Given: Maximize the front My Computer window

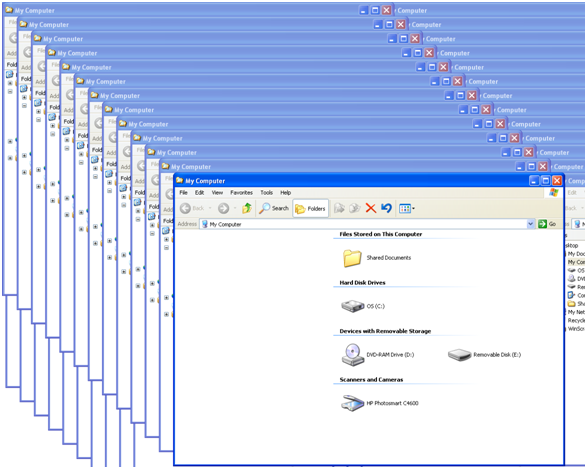Looking at the screenshot, I should (x=545, y=181).
